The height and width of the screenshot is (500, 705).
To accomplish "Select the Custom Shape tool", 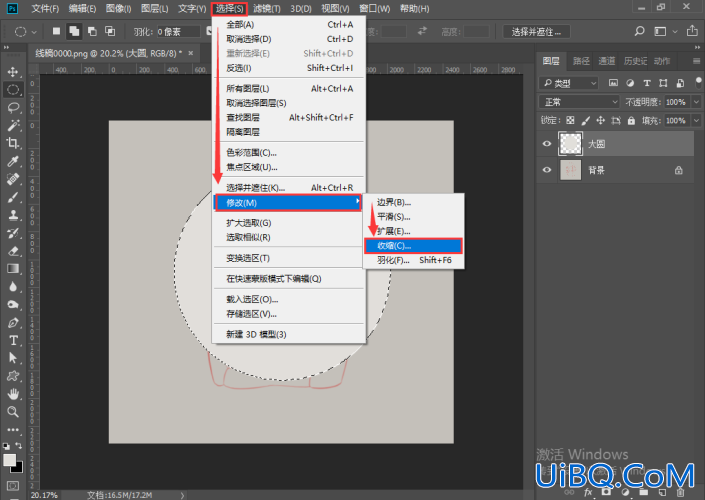I will click(x=13, y=376).
